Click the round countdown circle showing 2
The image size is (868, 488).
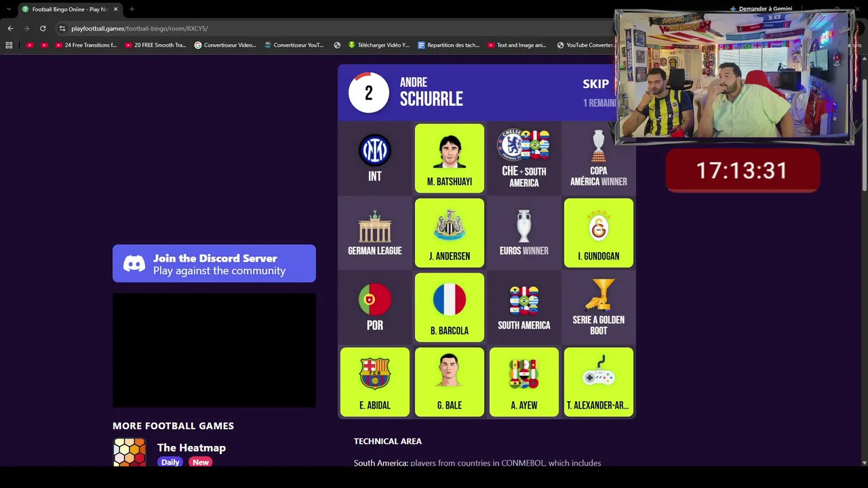(369, 93)
